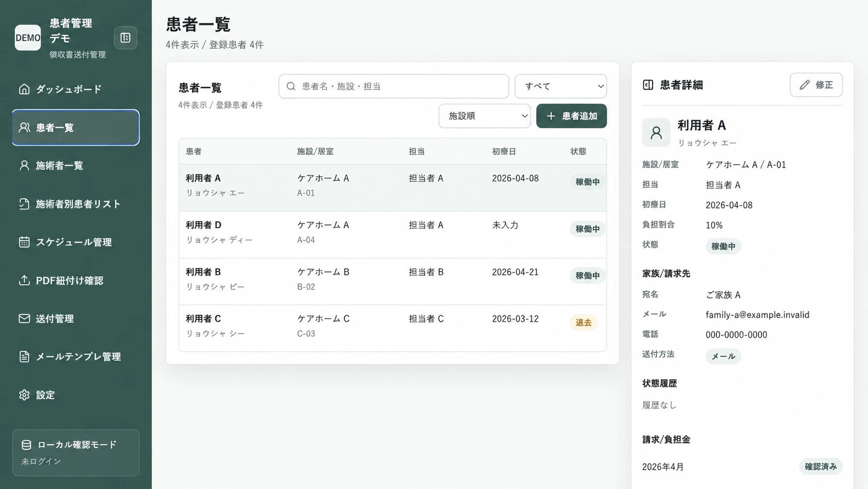Click the 担当者 C cell
The width and height of the screenshot is (868, 489).
(426, 319)
